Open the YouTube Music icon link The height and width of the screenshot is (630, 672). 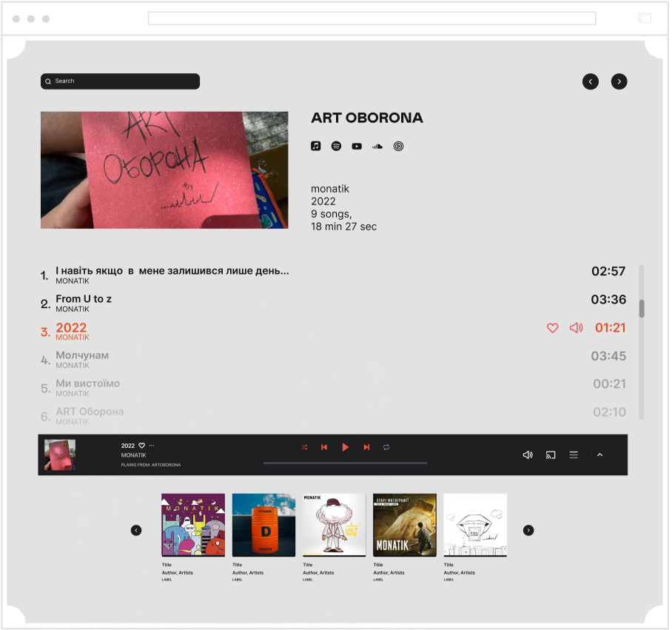400,147
